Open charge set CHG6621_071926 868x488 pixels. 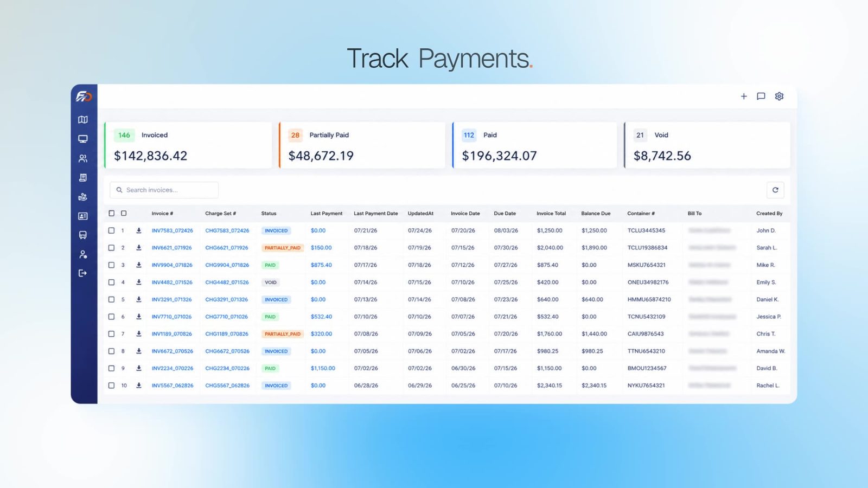[227, 248]
